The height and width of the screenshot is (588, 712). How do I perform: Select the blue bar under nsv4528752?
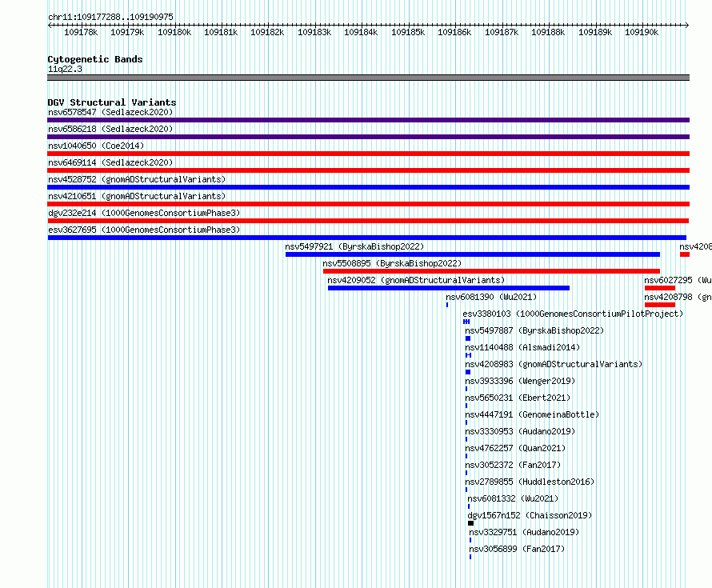tap(368, 187)
